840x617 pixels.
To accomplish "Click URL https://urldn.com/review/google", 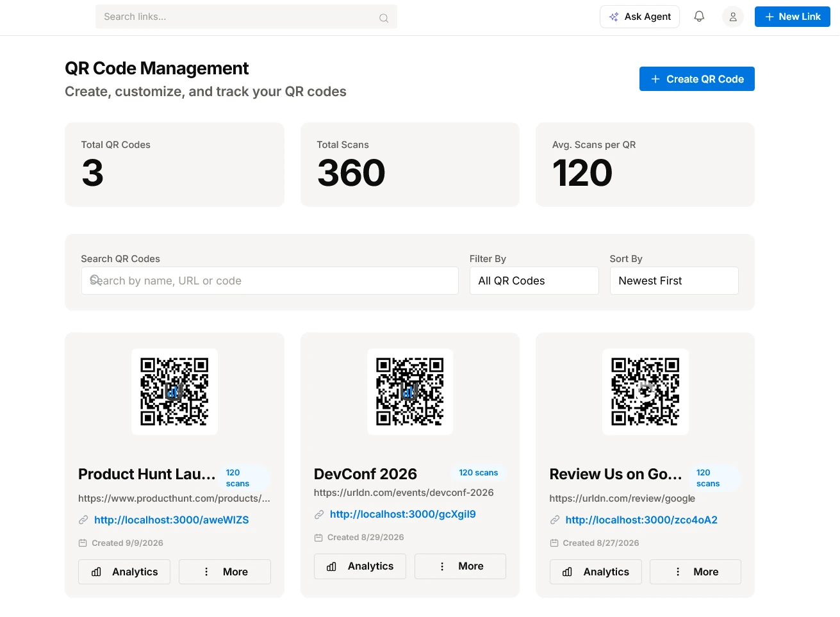I will [622, 498].
